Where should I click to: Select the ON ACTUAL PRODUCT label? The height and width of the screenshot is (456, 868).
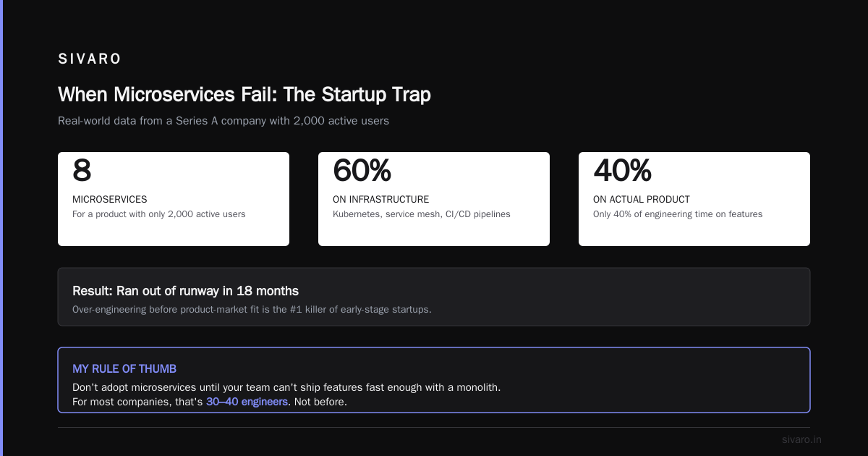(642, 199)
